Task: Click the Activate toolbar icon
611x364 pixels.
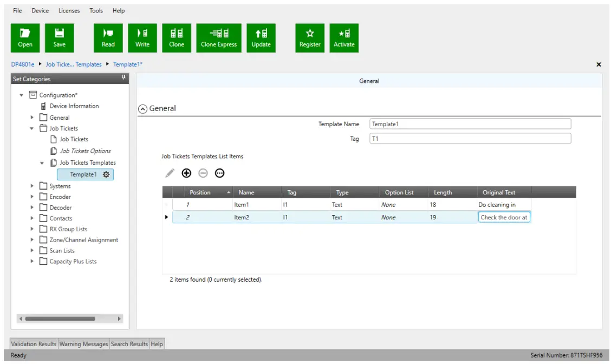Action: (344, 38)
